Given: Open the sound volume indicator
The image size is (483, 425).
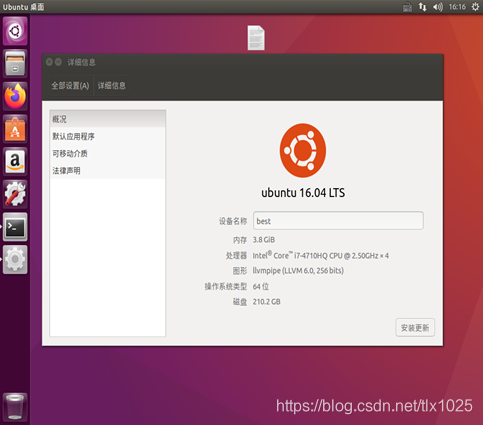Looking at the screenshot, I should [x=438, y=7].
